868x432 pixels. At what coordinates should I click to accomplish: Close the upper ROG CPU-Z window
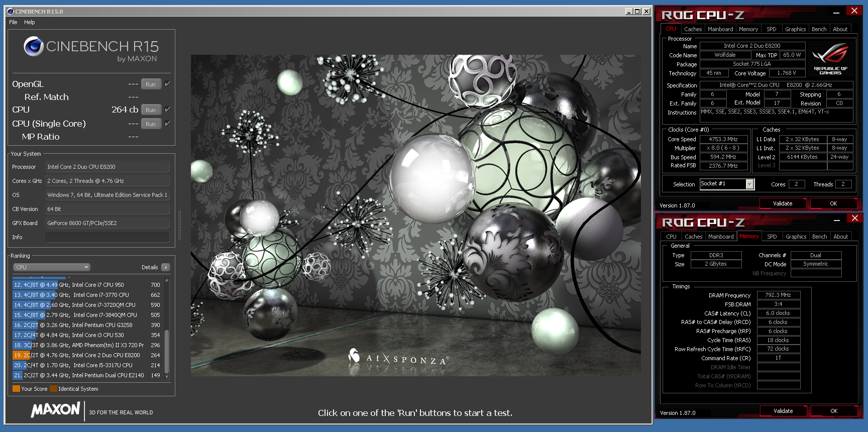(x=854, y=11)
